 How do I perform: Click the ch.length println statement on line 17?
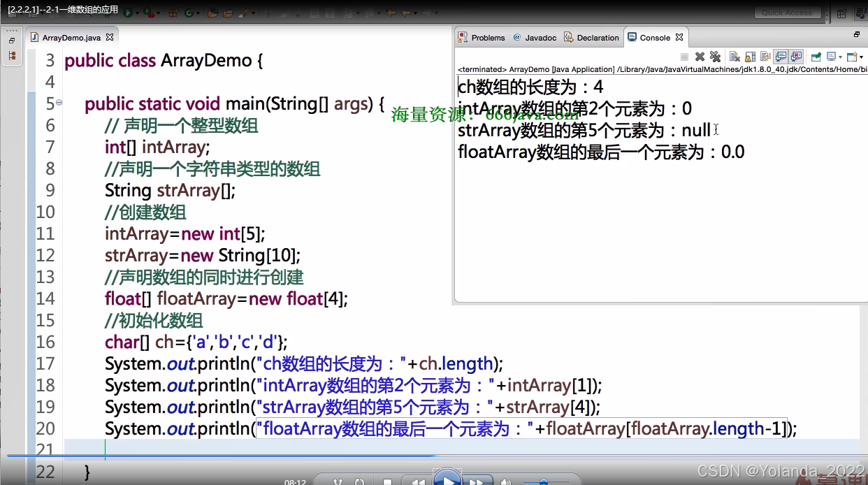coord(304,363)
